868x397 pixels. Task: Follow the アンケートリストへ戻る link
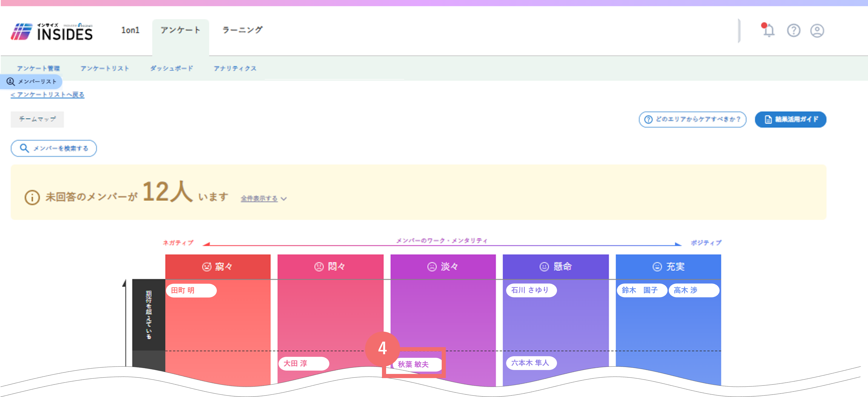[47, 95]
